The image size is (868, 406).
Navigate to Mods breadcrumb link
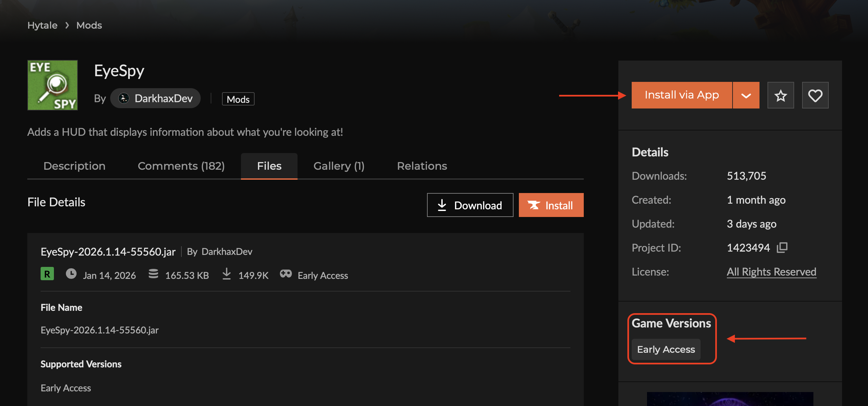89,25
